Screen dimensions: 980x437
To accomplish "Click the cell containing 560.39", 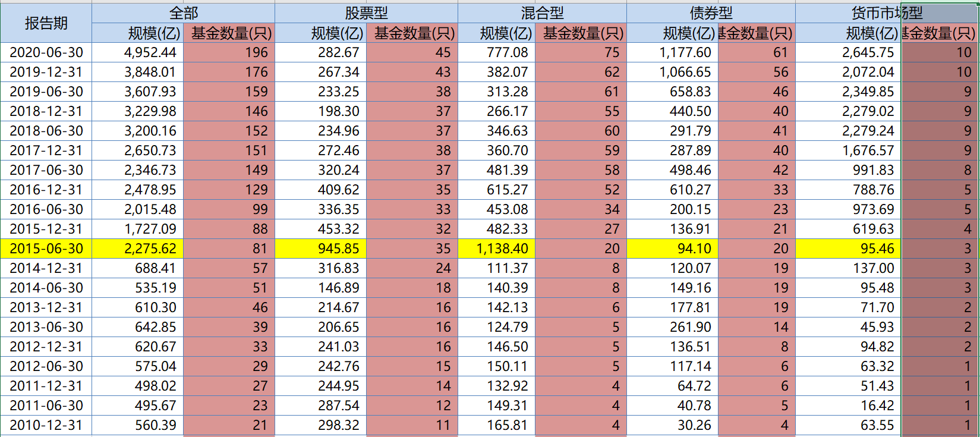I will [138, 425].
